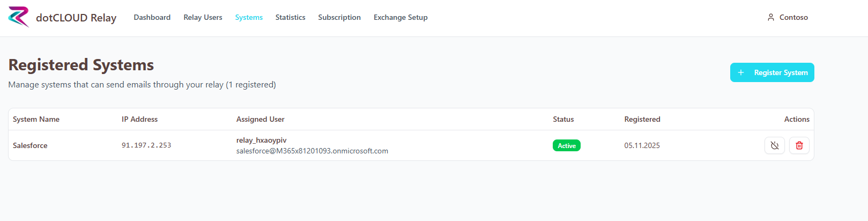Click the Salesforce system name

pos(30,145)
